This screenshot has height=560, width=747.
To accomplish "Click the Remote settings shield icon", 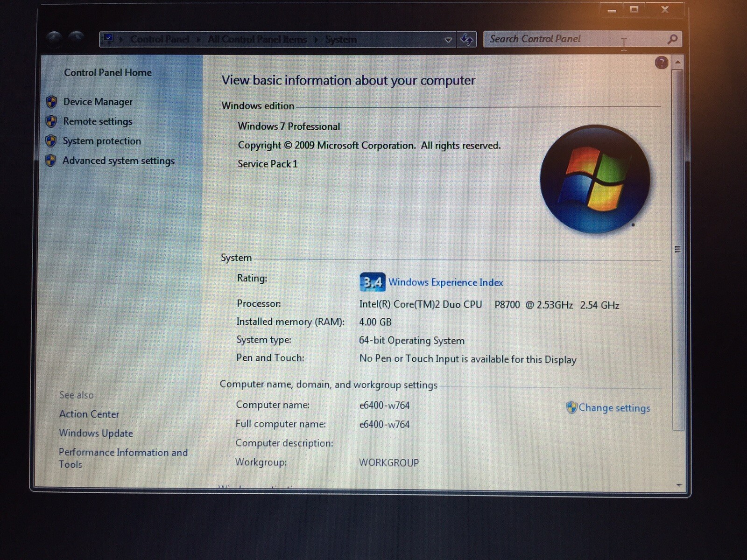I will (x=51, y=121).
